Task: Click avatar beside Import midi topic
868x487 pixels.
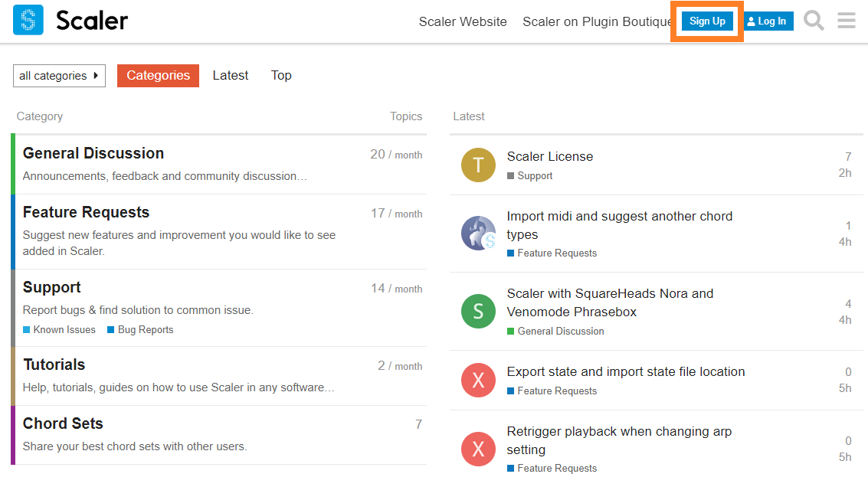Action: pyautogui.click(x=478, y=233)
